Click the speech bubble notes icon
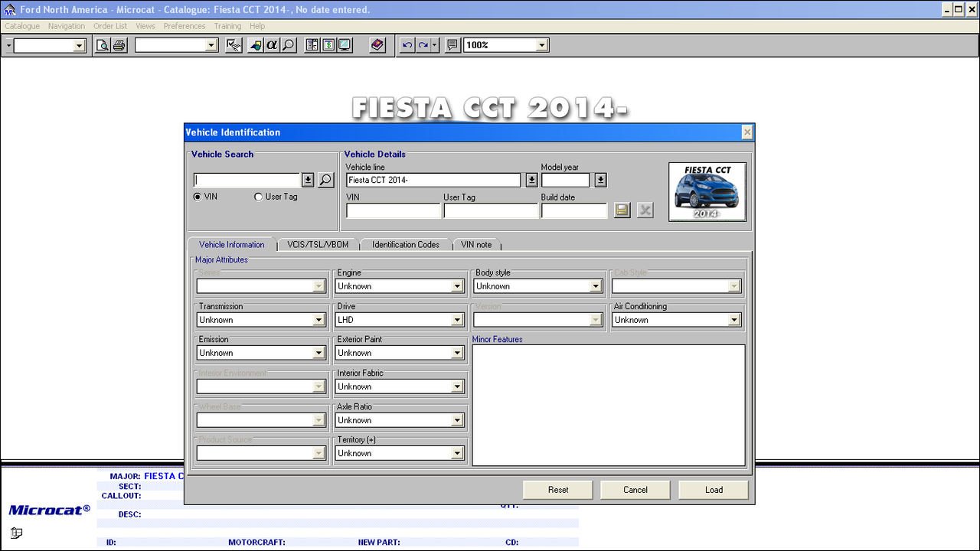The height and width of the screenshot is (551, 980). pos(452,45)
